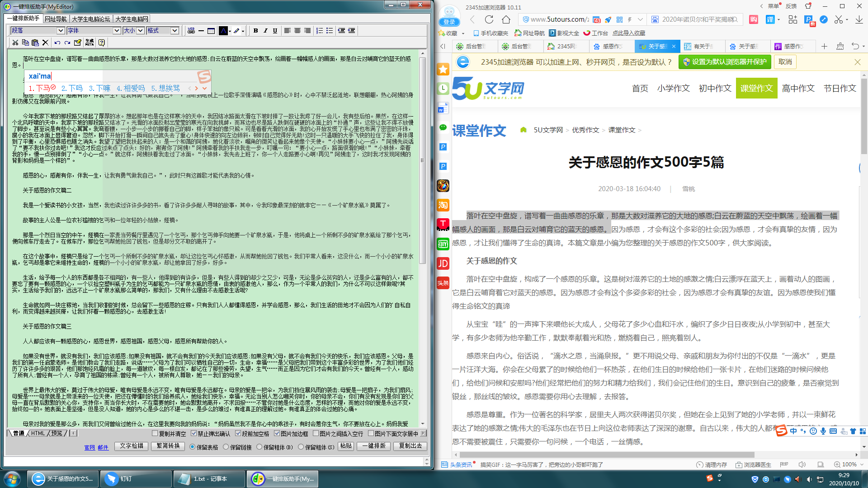Click the Paste icon in the editor toolbar

36,43
